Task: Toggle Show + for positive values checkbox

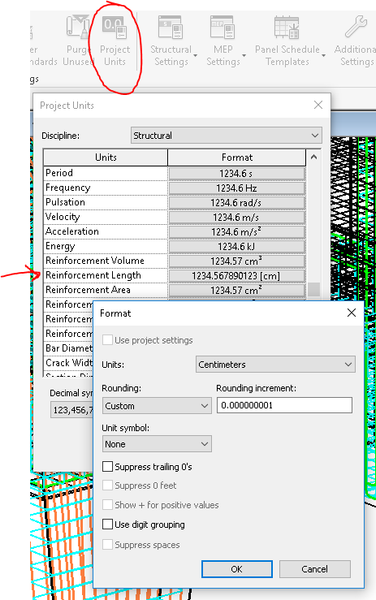Action: point(107,504)
